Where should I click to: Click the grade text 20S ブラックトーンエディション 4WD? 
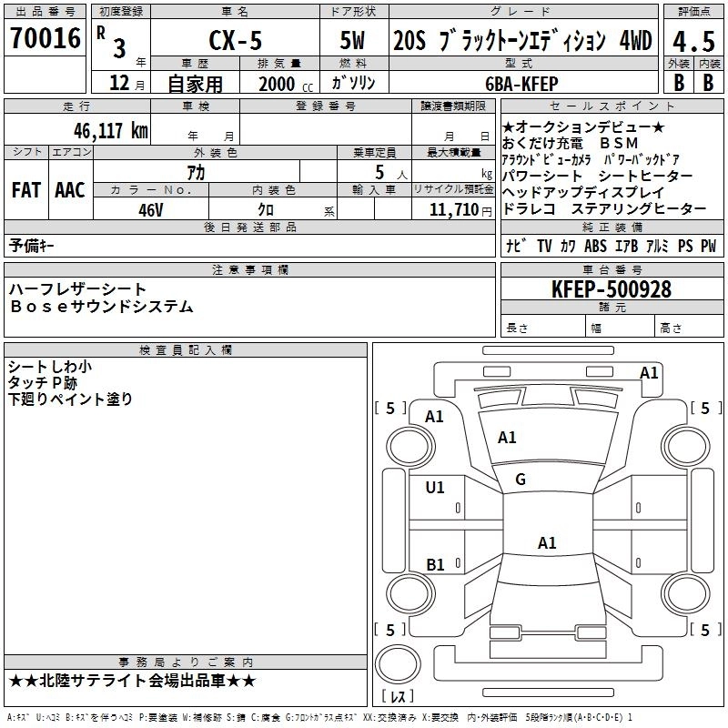click(522, 41)
